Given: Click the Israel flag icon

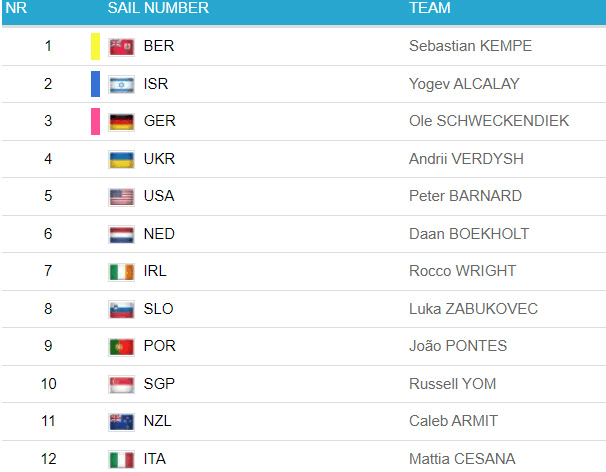Looking at the screenshot, I should point(121,84).
